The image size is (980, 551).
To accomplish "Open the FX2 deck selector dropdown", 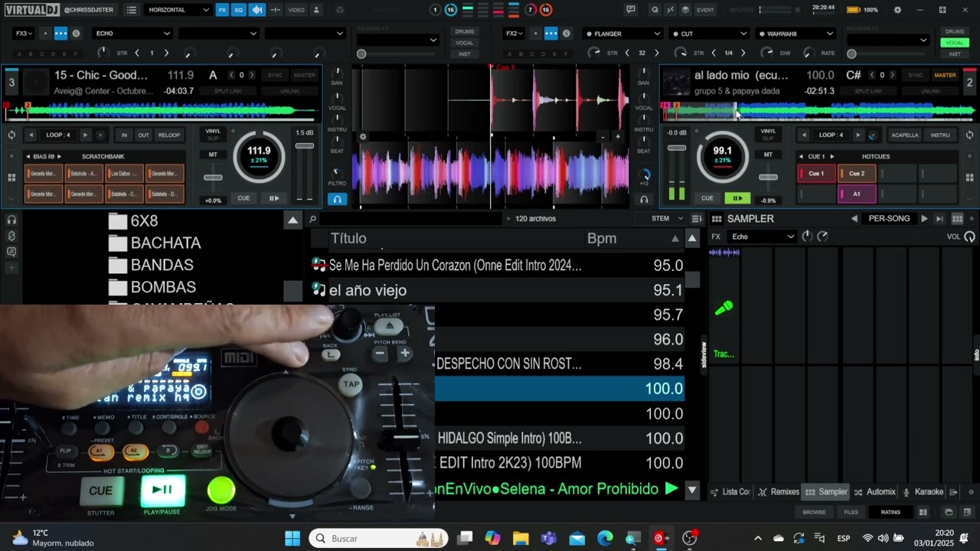I will tap(514, 34).
